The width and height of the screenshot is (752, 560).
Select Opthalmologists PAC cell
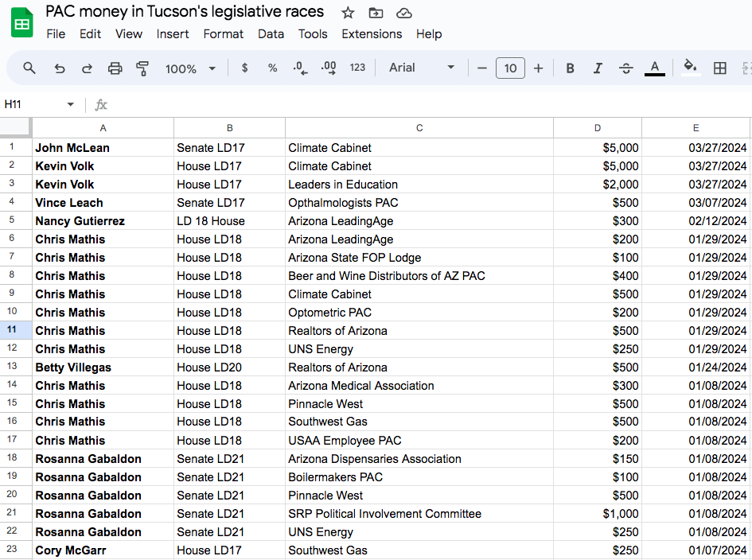[419, 203]
